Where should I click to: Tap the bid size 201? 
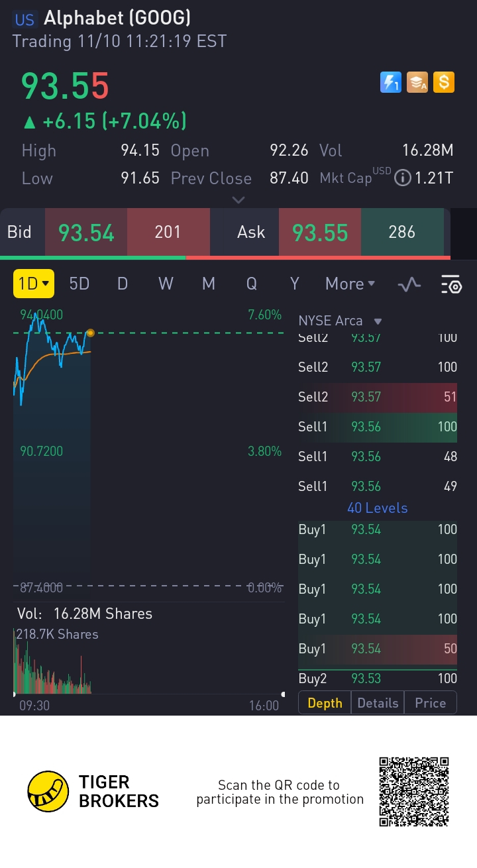tap(168, 232)
